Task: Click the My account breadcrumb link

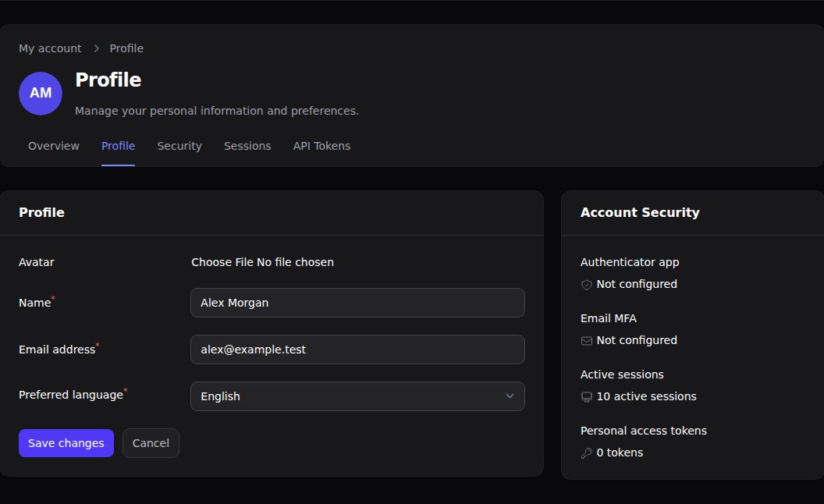Action: 51,48
